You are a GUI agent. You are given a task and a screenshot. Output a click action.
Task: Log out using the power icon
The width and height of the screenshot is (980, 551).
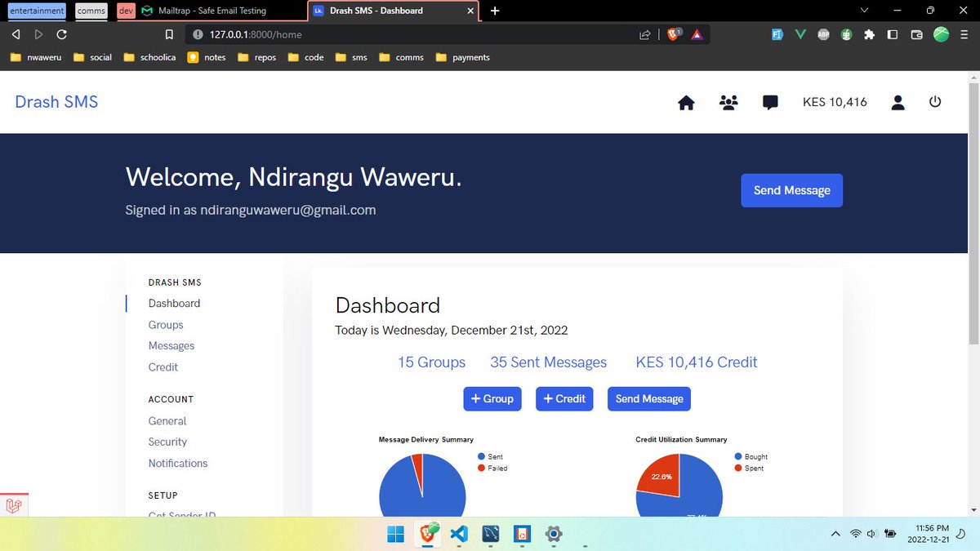[935, 102]
